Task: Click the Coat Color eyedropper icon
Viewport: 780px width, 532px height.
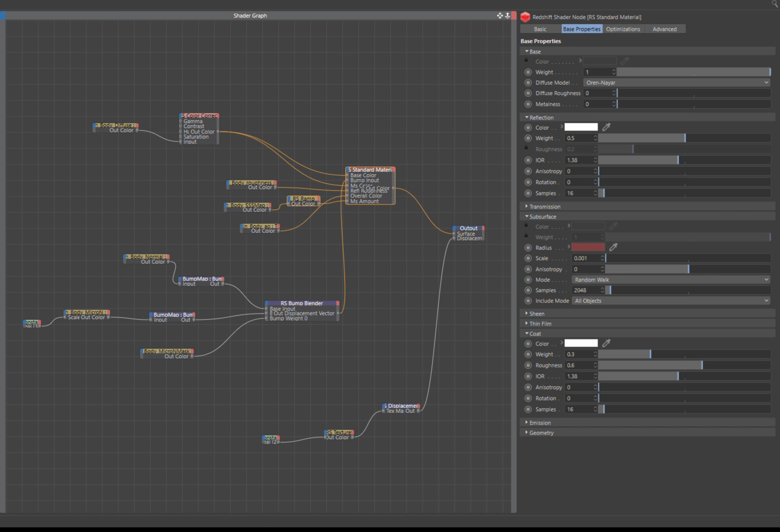Action: (x=606, y=343)
